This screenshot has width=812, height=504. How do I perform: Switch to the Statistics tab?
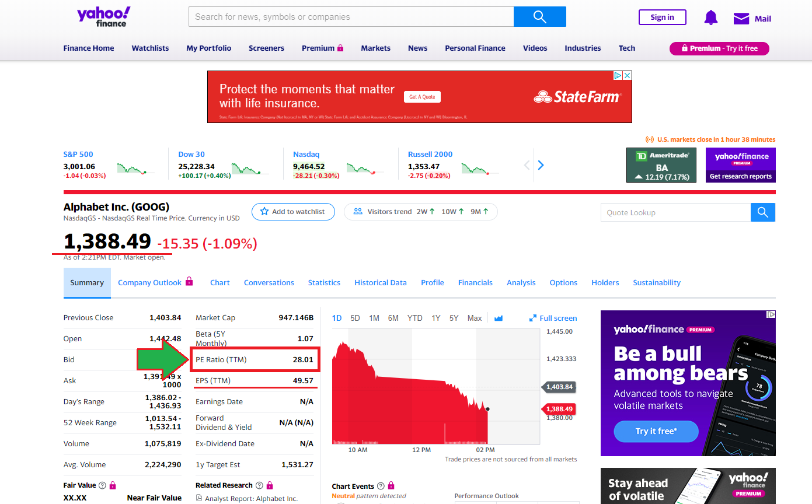pos(324,282)
